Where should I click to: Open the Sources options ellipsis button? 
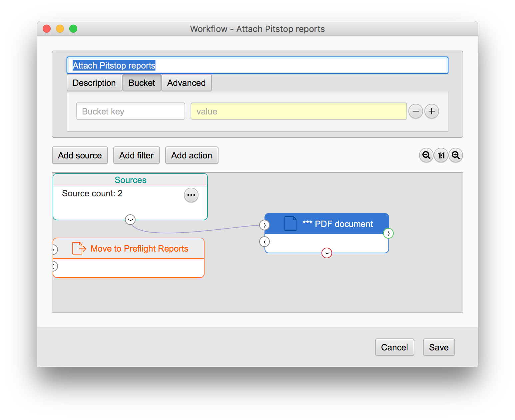(x=191, y=195)
